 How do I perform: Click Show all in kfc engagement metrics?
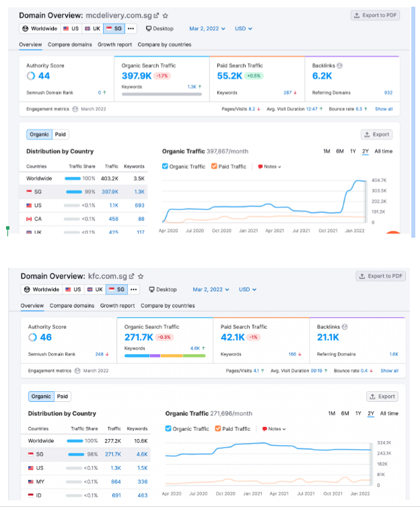[389, 370]
